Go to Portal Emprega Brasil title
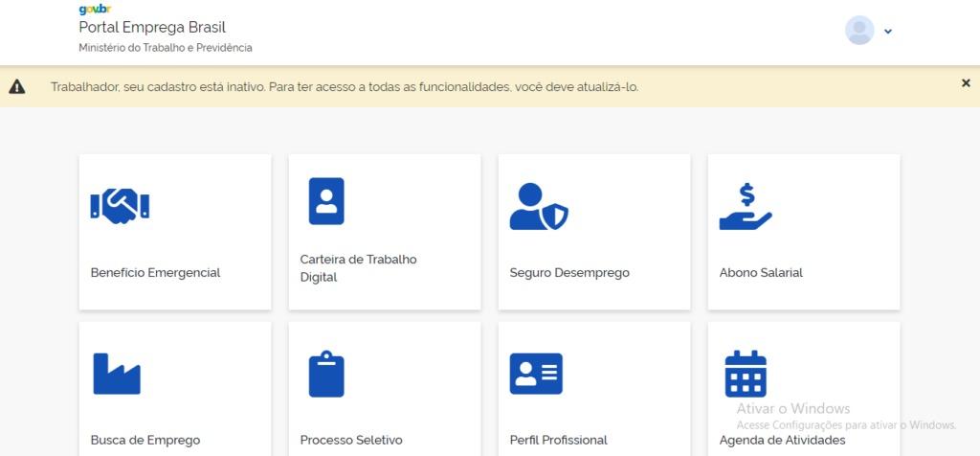The width and height of the screenshot is (980, 456). [152, 28]
